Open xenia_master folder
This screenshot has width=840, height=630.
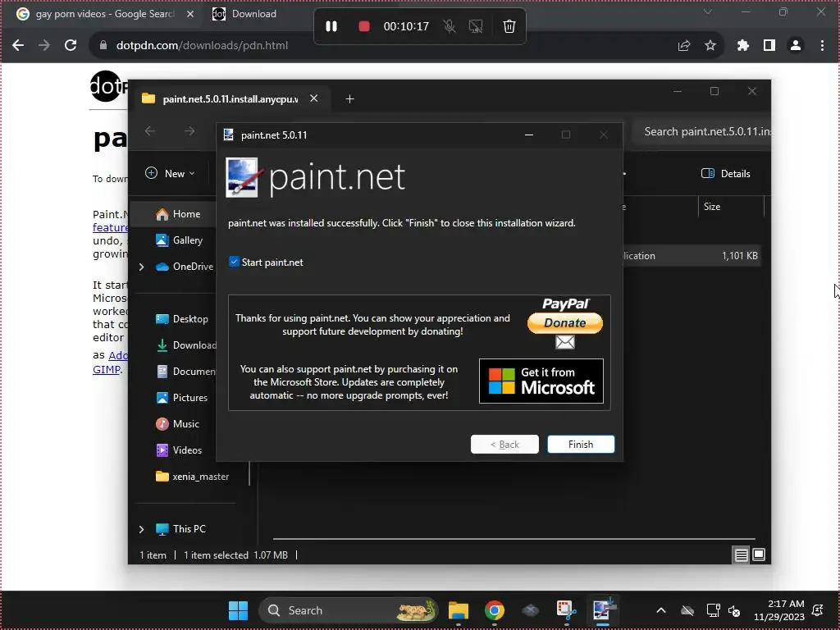click(193, 477)
